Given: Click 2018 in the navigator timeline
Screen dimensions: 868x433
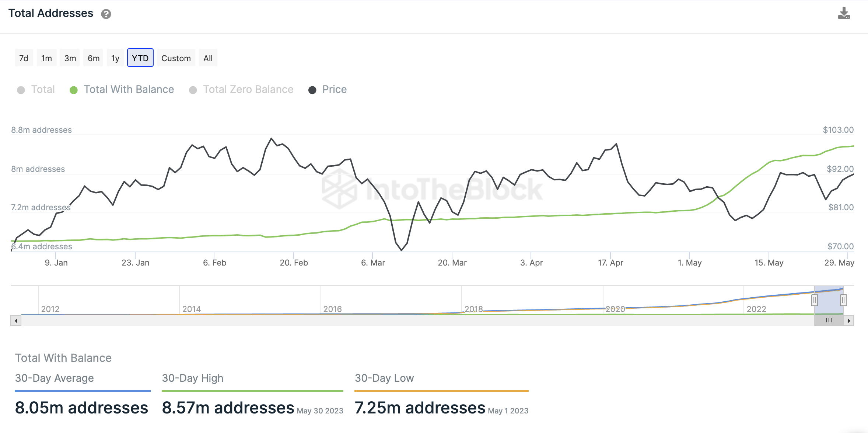Looking at the screenshot, I should pos(474,309).
